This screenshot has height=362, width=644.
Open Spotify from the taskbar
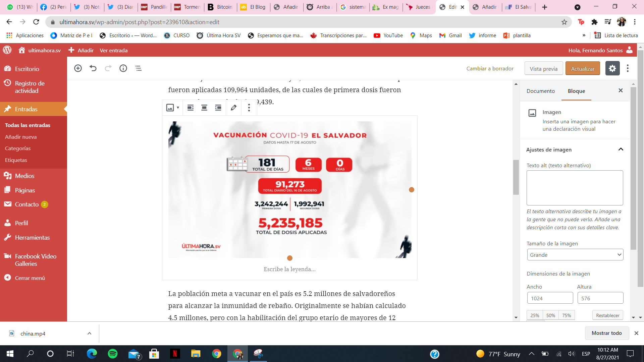click(113, 354)
